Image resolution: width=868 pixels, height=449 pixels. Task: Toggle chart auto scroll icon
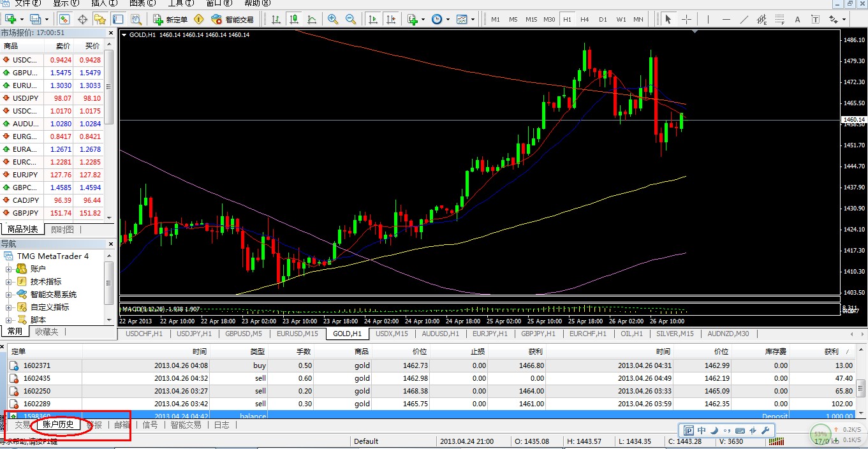pyautogui.click(x=373, y=19)
